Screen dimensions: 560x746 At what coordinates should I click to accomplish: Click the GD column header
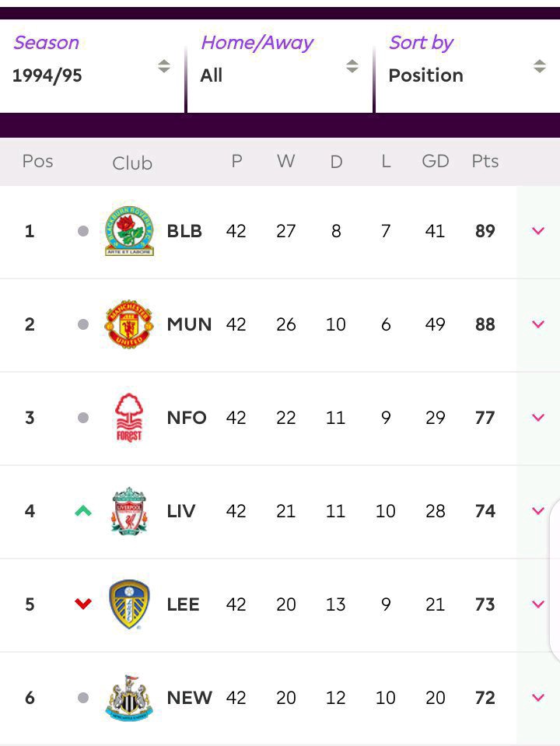click(436, 161)
